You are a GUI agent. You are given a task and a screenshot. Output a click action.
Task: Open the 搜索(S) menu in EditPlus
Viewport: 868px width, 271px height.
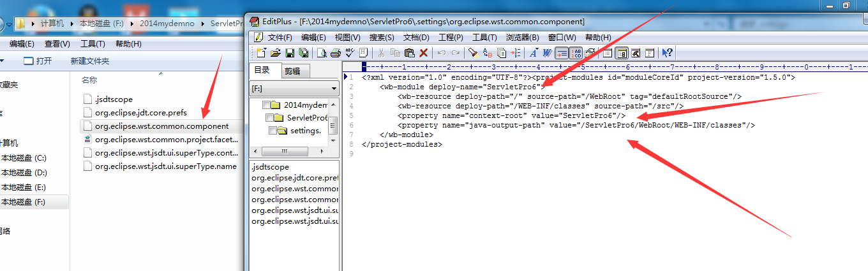click(x=382, y=38)
